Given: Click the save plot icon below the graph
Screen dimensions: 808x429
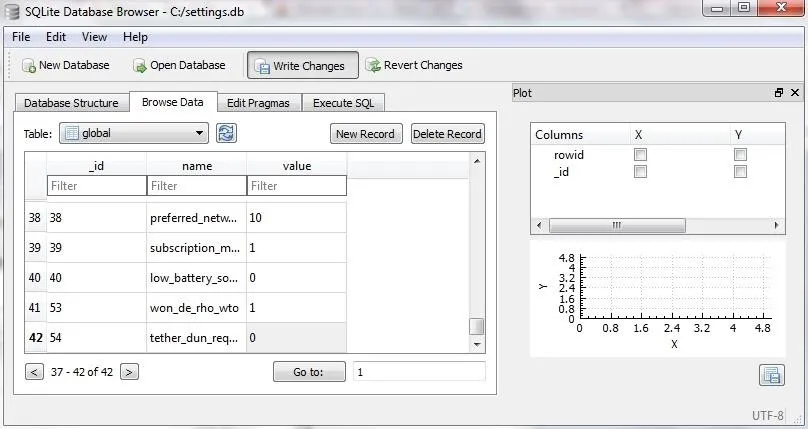Looking at the screenshot, I should [x=771, y=375].
